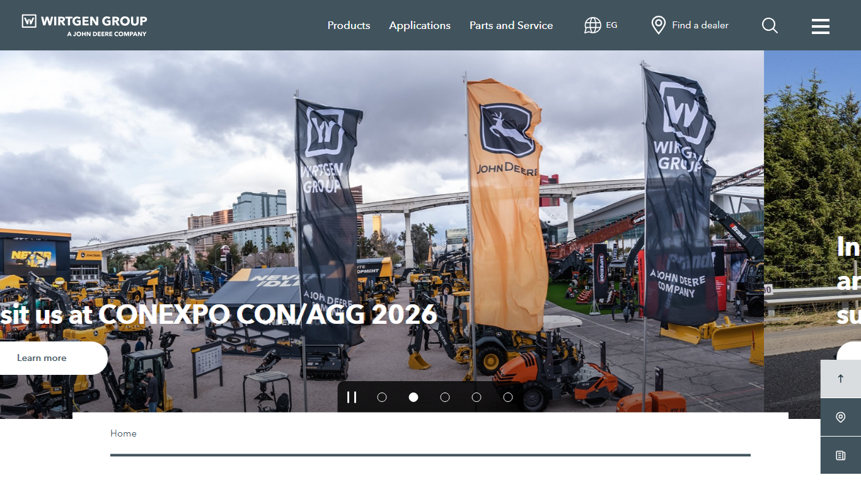Expand the Parts and Service menu
Screen dimensions: 861x504
[511, 25]
